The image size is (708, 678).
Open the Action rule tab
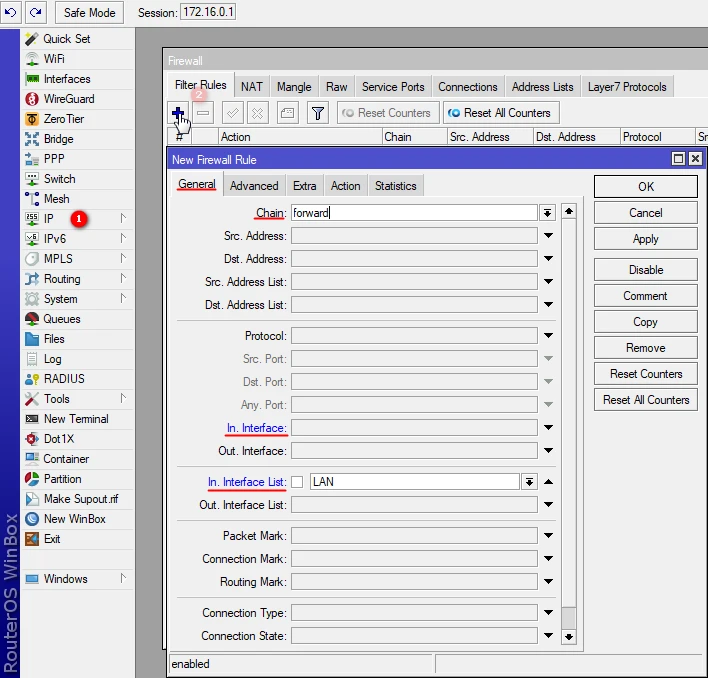345,186
